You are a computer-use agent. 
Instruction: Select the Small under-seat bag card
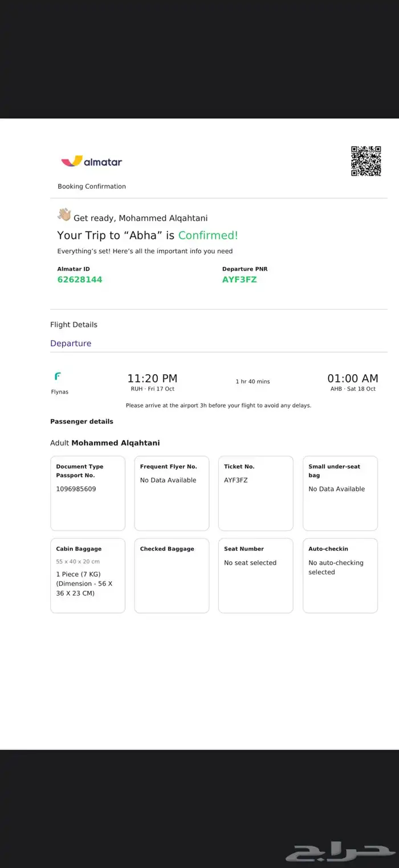click(340, 493)
